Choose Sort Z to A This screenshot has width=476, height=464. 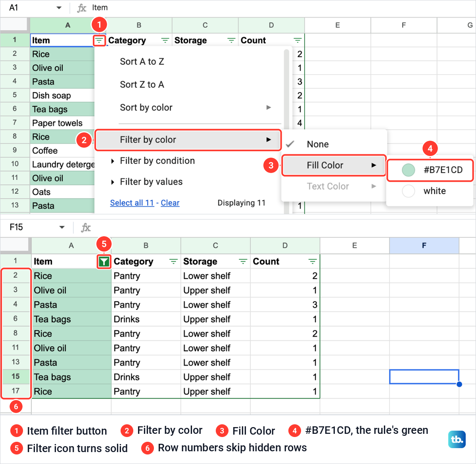142,85
